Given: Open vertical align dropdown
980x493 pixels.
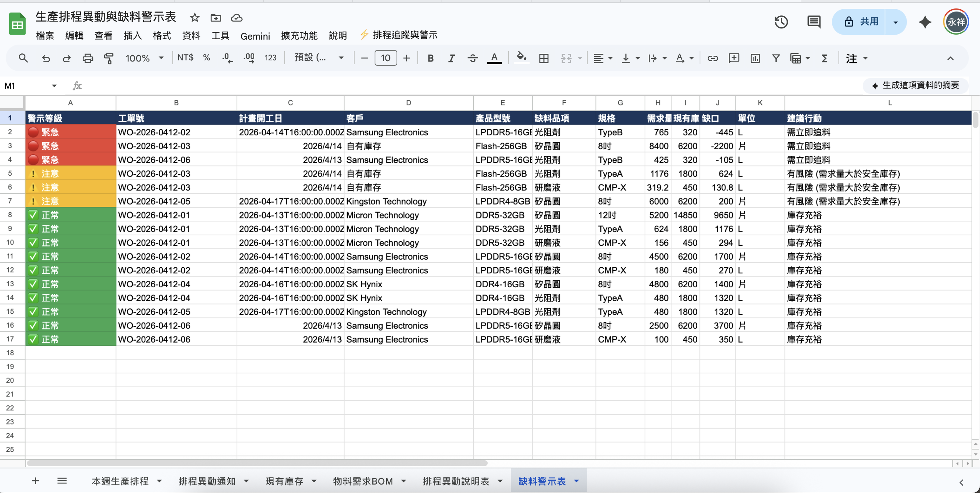Looking at the screenshot, I should (x=630, y=58).
